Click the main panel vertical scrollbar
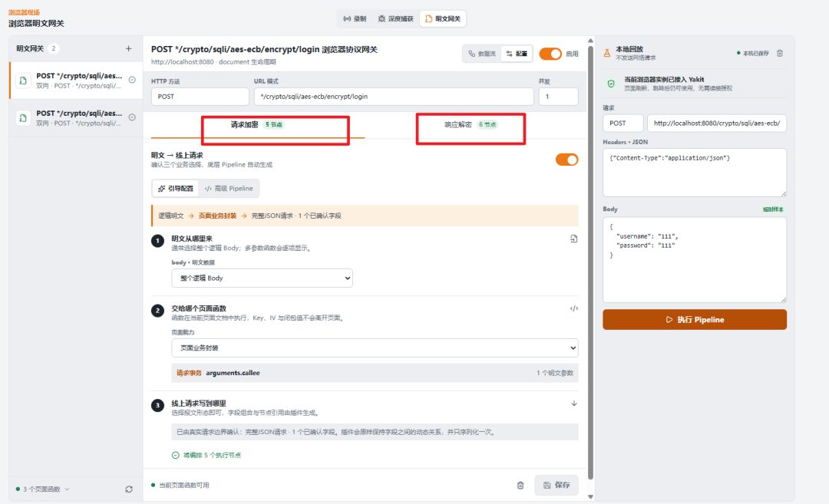This screenshot has width=829, height=504. [x=590, y=264]
